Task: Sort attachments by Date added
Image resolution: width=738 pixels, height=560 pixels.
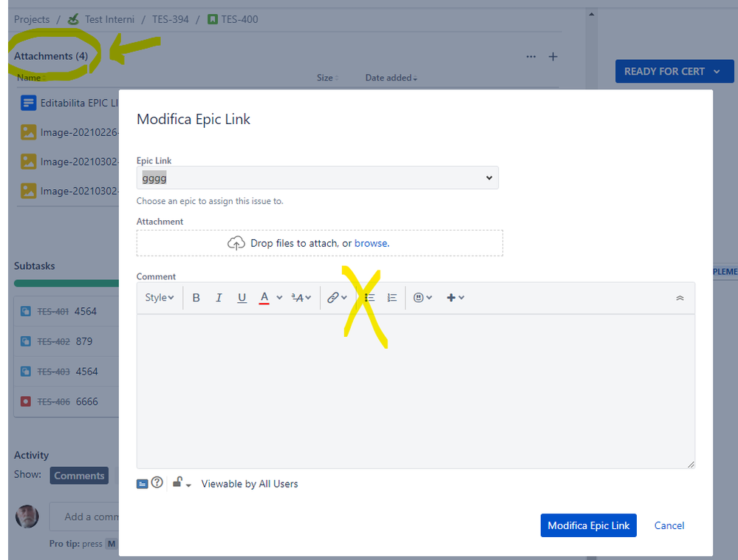Action: (391, 78)
